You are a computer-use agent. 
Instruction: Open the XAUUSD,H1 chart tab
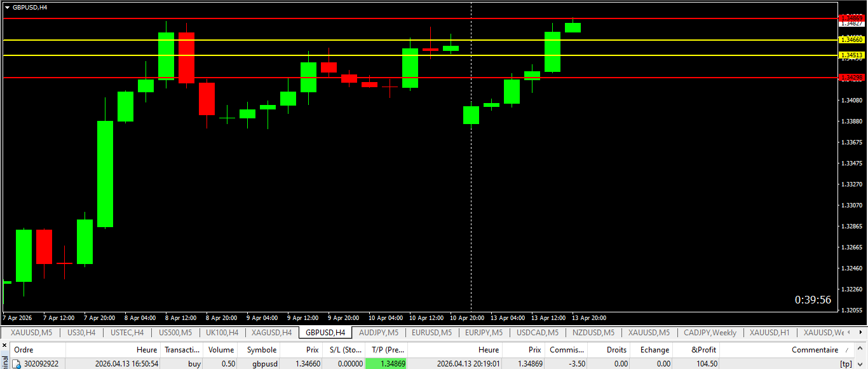click(770, 333)
